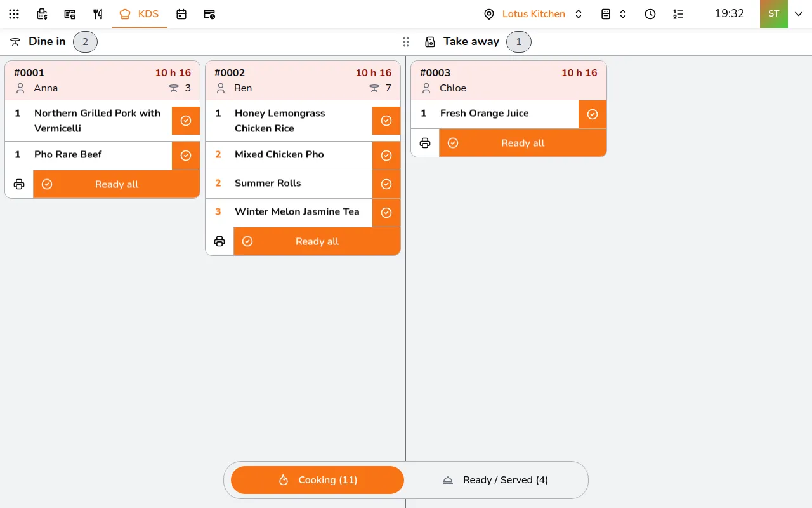Open the cash register icon in top bar
This screenshot has height=508, width=812.
pyautogui.click(x=42, y=14)
